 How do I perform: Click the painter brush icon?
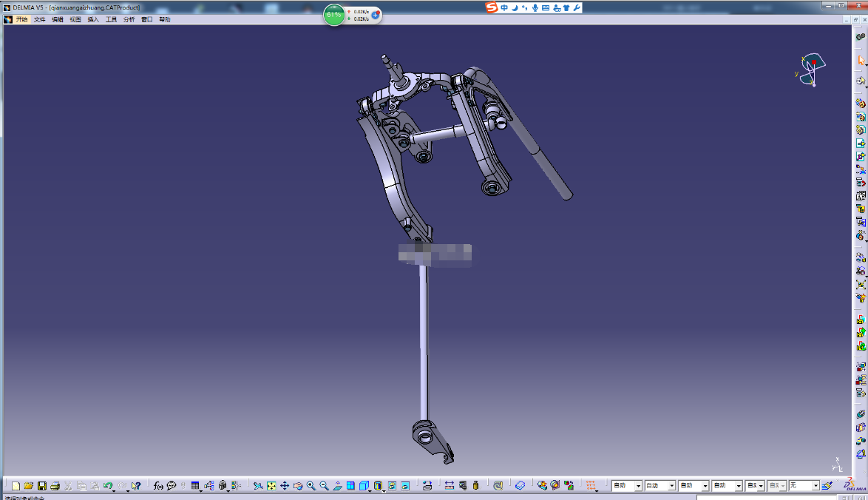(827, 486)
